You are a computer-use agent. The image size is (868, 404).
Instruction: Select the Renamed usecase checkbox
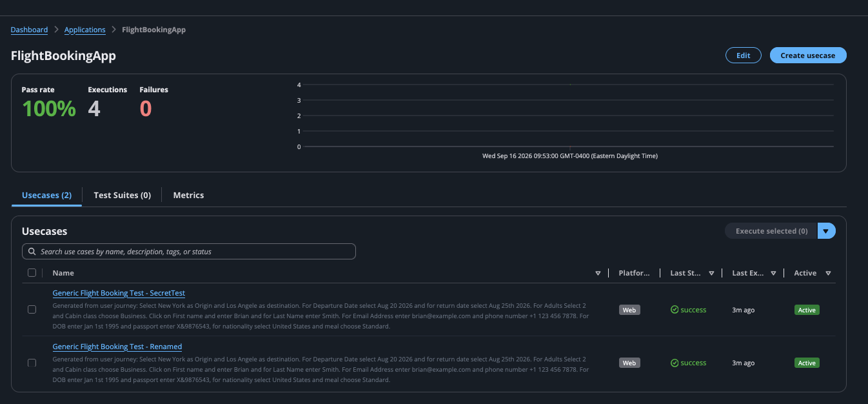[x=32, y=363]
